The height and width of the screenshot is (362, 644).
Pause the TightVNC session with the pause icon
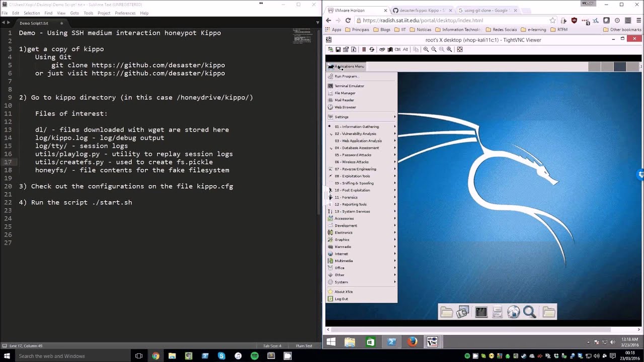coord(364,49)
